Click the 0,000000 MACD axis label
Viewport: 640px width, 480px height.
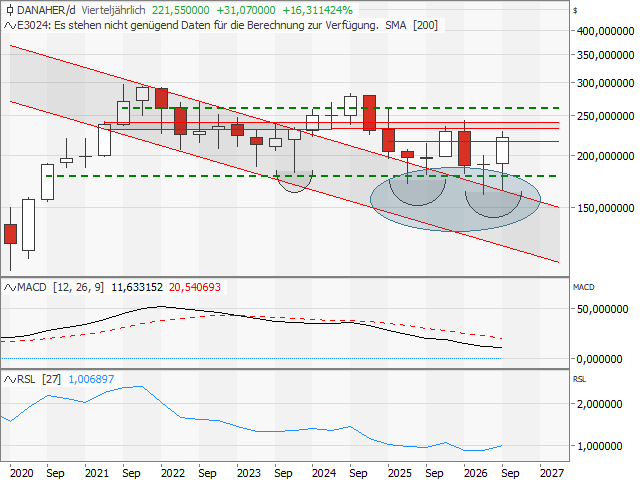pyautogui.click(x=599, y=359)
